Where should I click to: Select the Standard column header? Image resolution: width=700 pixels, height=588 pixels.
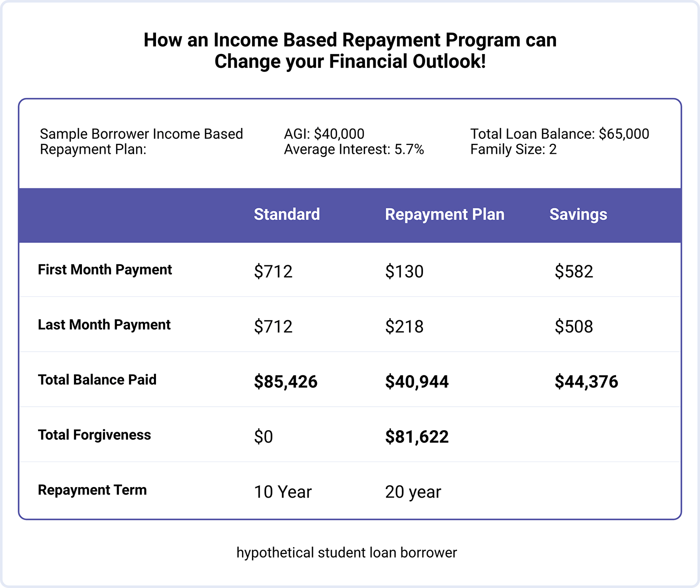[x=287, y=214]
